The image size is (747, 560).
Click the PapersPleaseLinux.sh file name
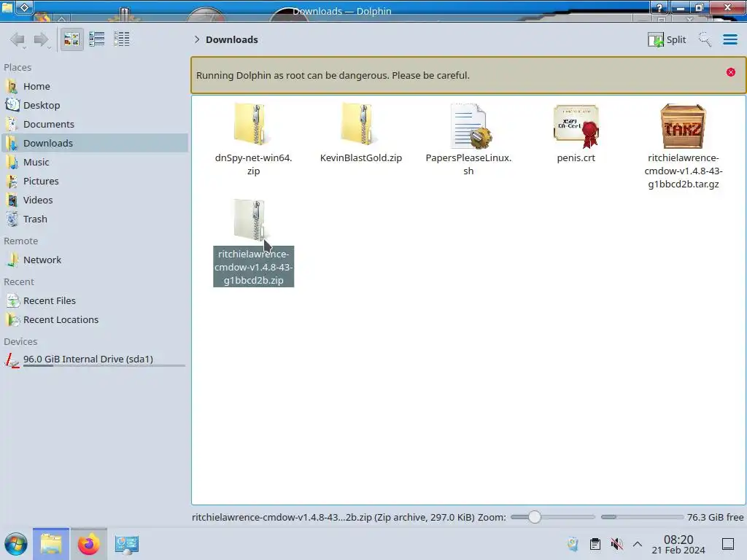pos(469,164)
